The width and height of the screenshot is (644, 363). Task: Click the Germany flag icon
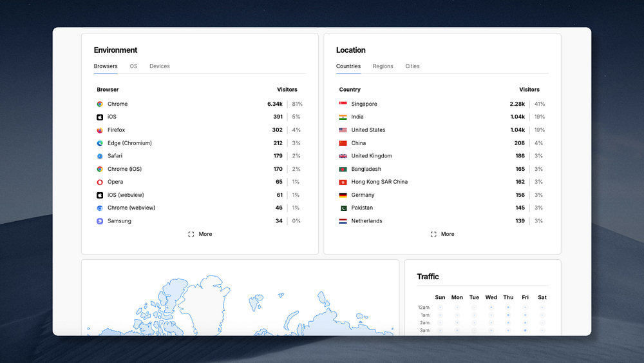click(x=343, y=195)
